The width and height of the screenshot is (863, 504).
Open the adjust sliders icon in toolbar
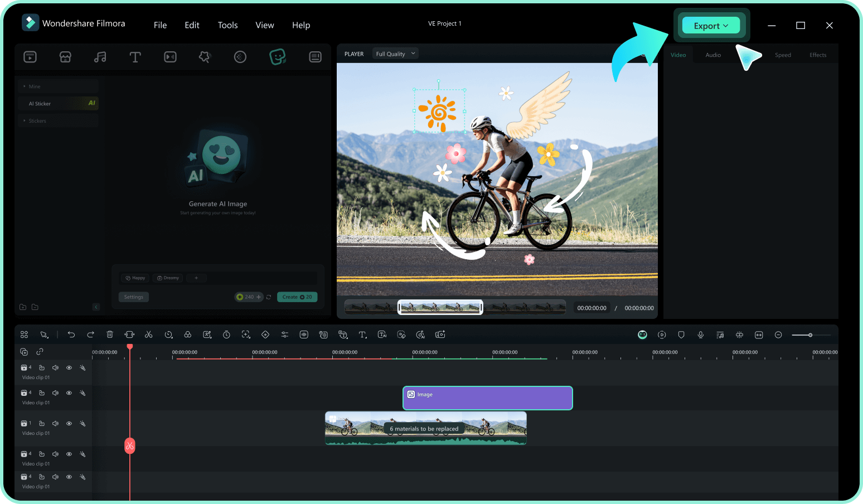284,335
